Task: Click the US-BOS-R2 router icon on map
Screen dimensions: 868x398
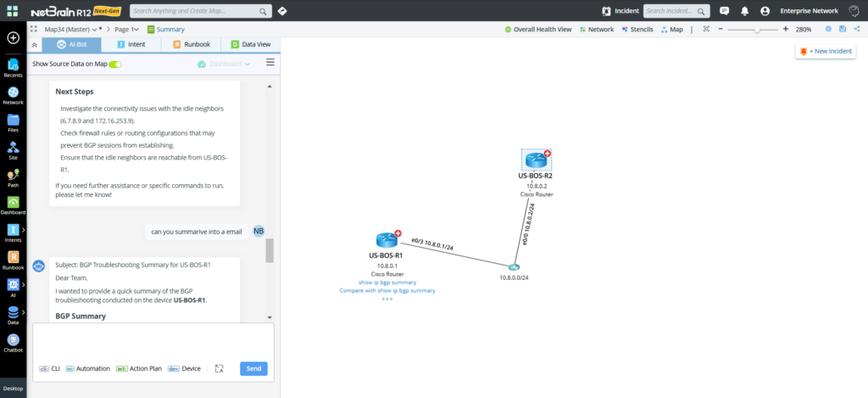Action: pyautogui.click(x=536, y=160)
